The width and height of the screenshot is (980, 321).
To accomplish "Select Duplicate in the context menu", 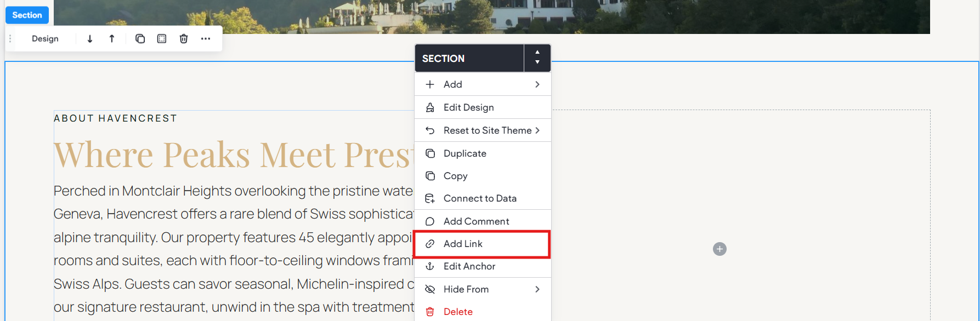I will tap(483, 153).
